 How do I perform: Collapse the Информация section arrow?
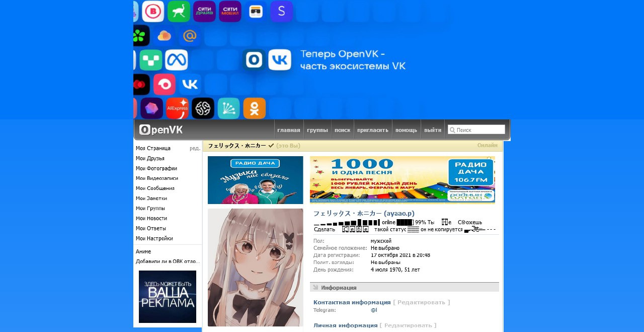[x=315, y=287]
